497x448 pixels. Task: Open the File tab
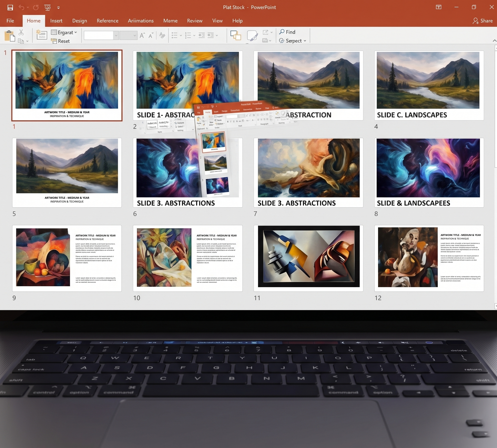pos(10,21)
